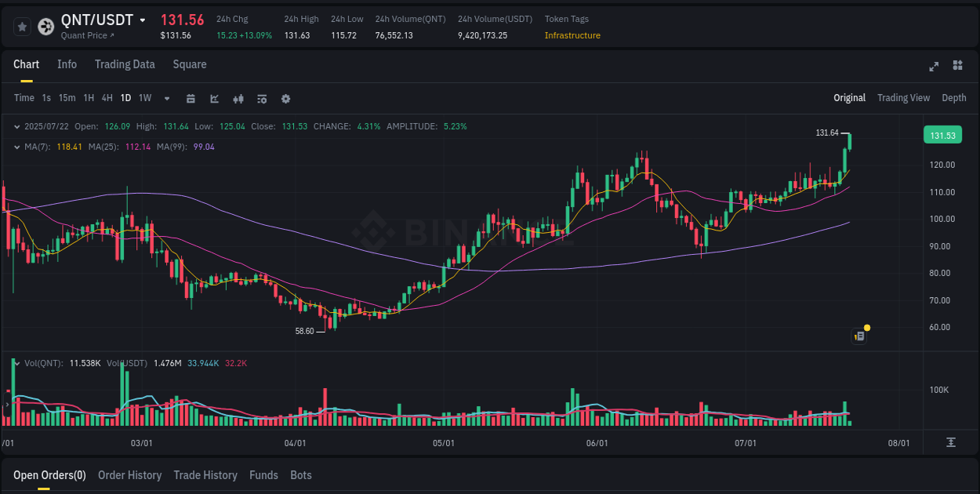Select the 1W timeframe

point(144,98)
